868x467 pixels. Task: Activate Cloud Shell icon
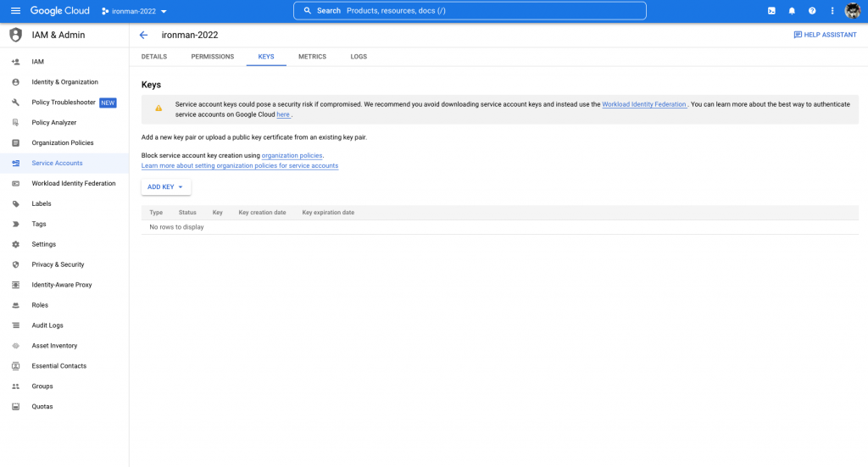click(771, 10)
